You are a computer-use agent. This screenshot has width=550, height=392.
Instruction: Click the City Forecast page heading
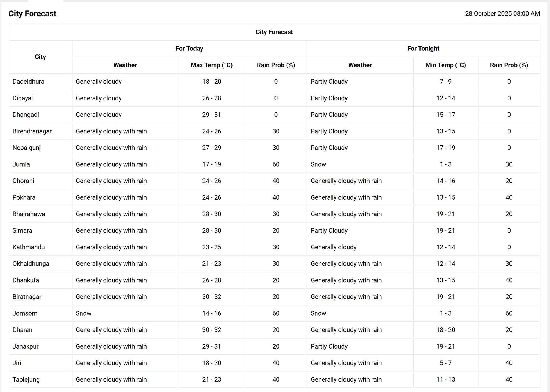point(32,14)
